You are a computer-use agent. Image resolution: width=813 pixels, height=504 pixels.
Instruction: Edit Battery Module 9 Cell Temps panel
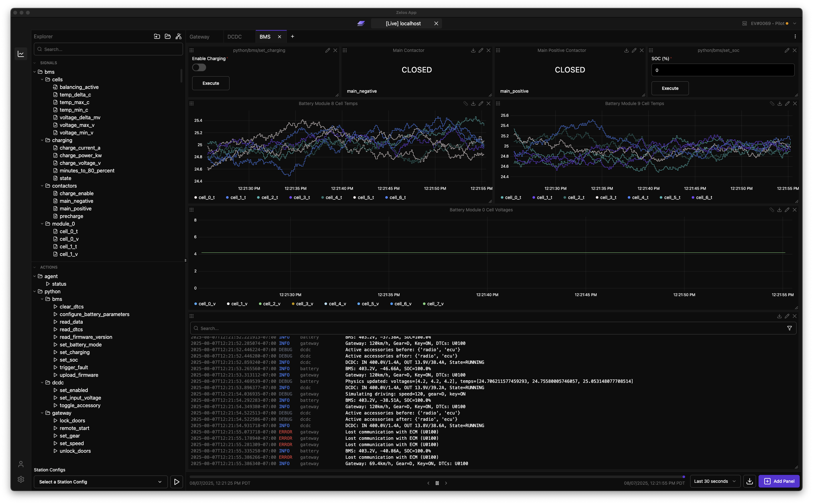pyautogui.click(x=787, y=104)
